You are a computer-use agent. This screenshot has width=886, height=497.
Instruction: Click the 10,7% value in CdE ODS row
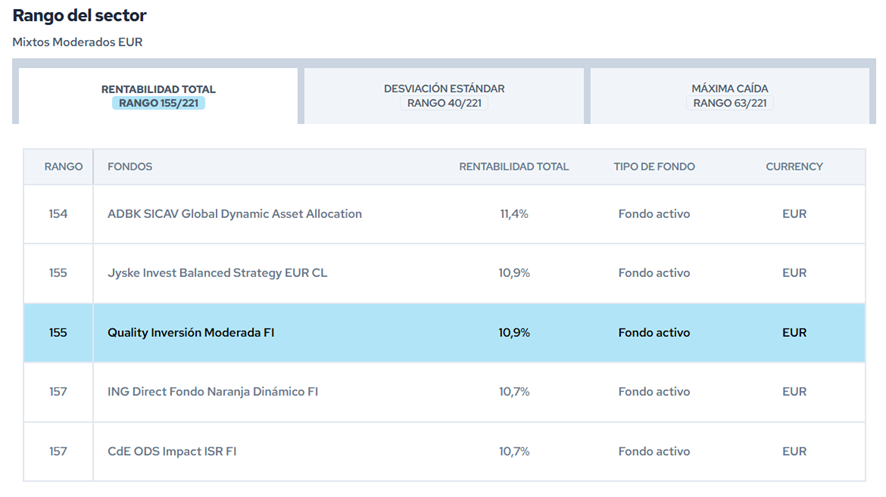[x=514, y=451]
